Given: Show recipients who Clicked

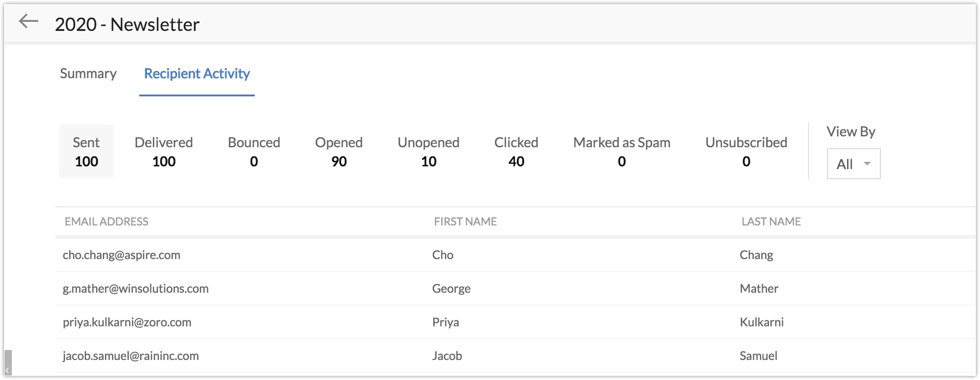Looking at the screenshot, I should (x=516, y=151).
